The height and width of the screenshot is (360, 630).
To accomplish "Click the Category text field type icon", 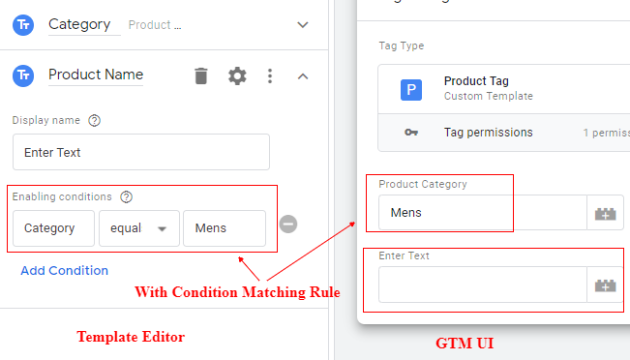I will tap(23, 25).
